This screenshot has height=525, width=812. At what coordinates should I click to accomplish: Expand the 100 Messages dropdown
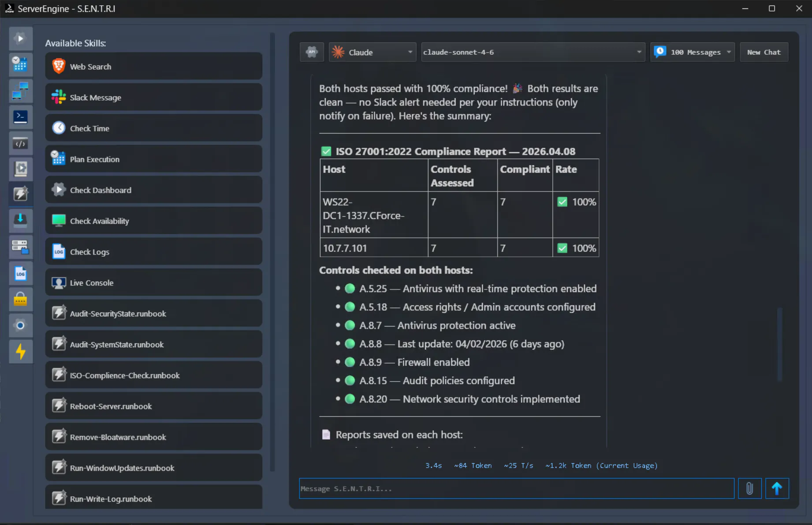692,52
